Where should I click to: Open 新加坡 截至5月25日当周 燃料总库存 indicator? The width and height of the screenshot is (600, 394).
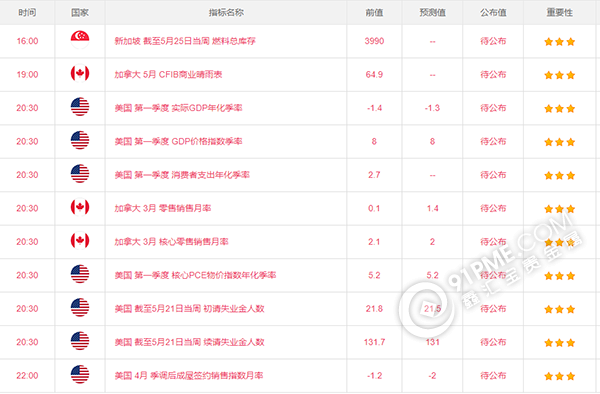(x=185, y=41)
